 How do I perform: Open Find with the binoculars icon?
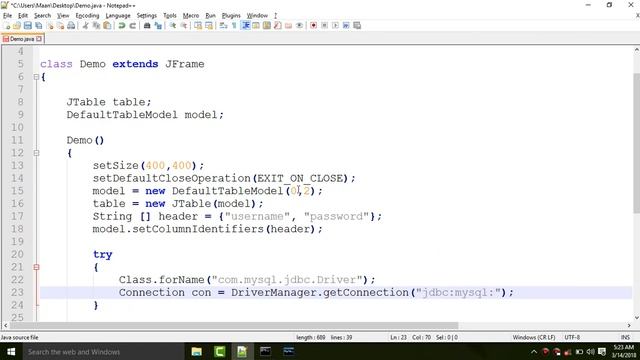147,26
